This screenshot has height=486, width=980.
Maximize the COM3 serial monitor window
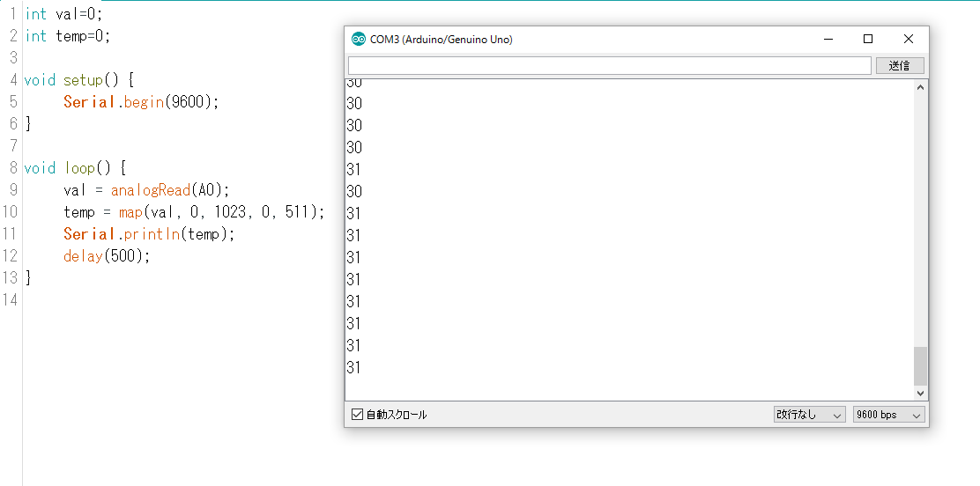tap(868, 40)
